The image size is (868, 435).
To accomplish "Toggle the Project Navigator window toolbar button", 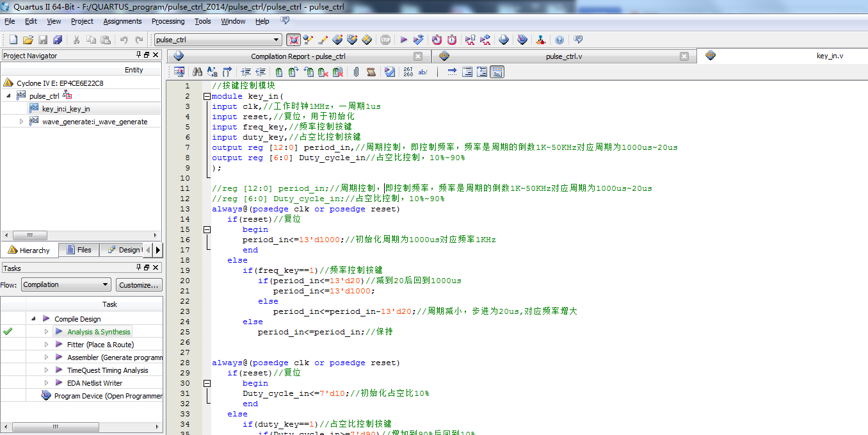I will 293,40.
